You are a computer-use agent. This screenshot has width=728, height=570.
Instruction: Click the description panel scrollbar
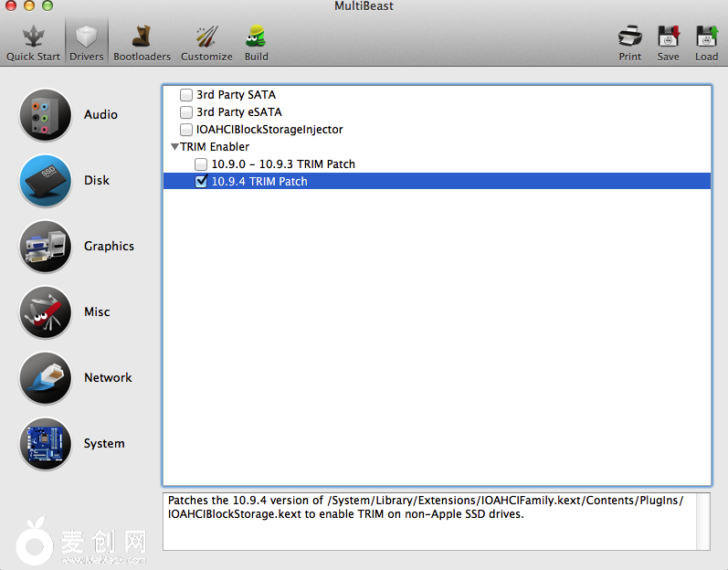coord(703,522)
